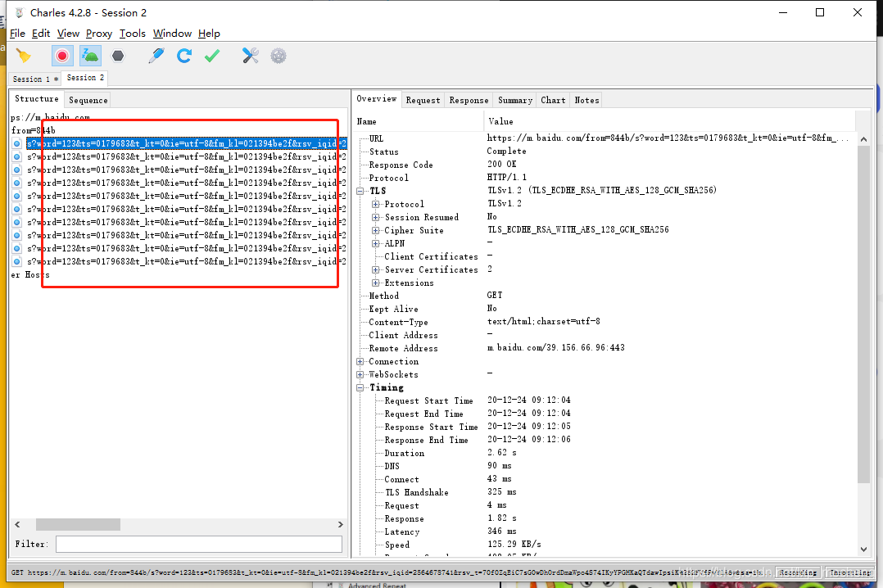Open the Proxy menu
Image resolution: width=883 pixels, height=588 pixels.
pos(99,34)
